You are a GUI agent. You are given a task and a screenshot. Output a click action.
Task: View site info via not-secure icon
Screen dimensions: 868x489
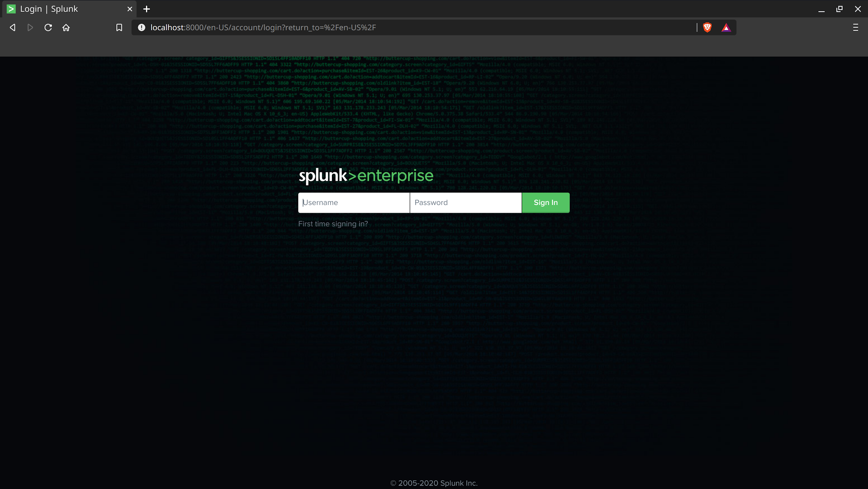(141, 27)
